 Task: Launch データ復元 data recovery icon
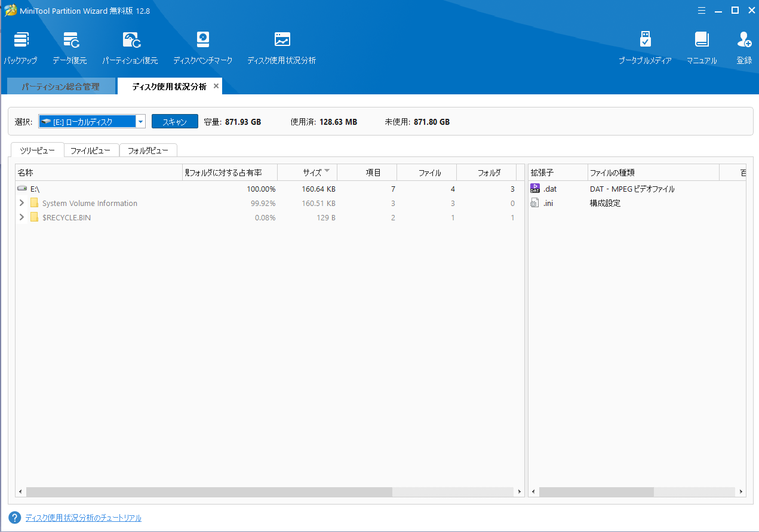[x=70, y=41]
